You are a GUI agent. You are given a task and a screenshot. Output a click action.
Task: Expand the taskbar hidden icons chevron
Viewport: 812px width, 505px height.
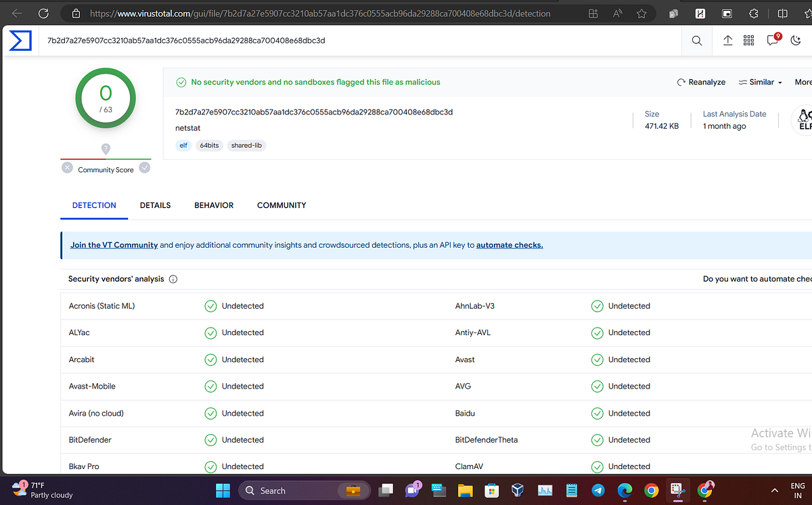tap(775, 490)
